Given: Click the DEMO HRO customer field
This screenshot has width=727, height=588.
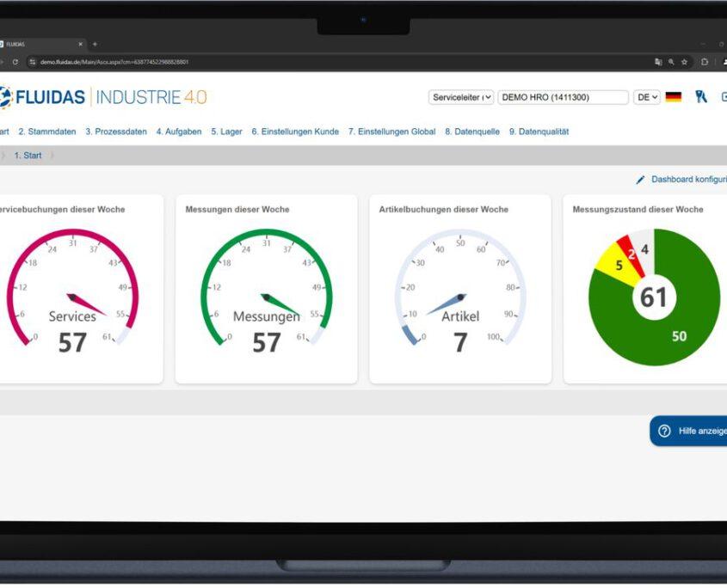Looking at the screenshot, I should tap(563, 97).
